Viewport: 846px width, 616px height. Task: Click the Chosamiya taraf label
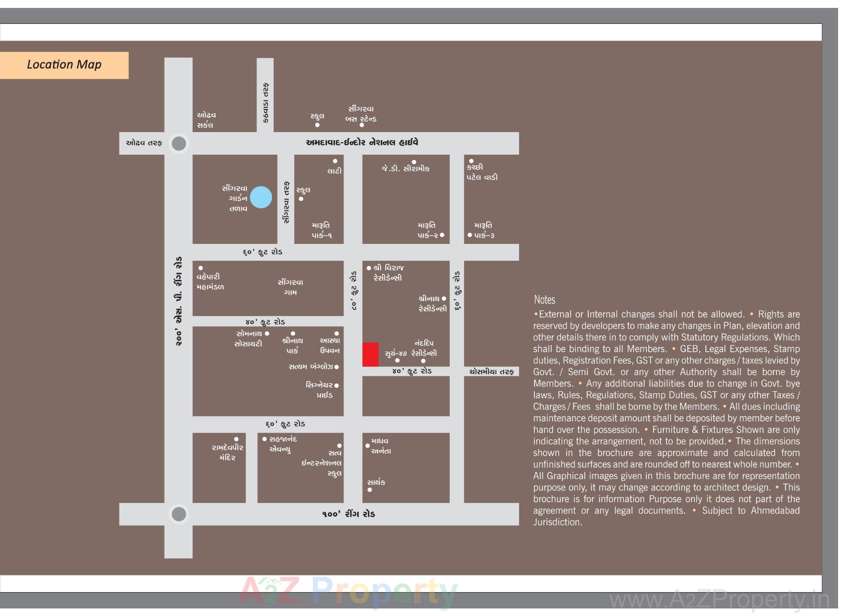492,372
